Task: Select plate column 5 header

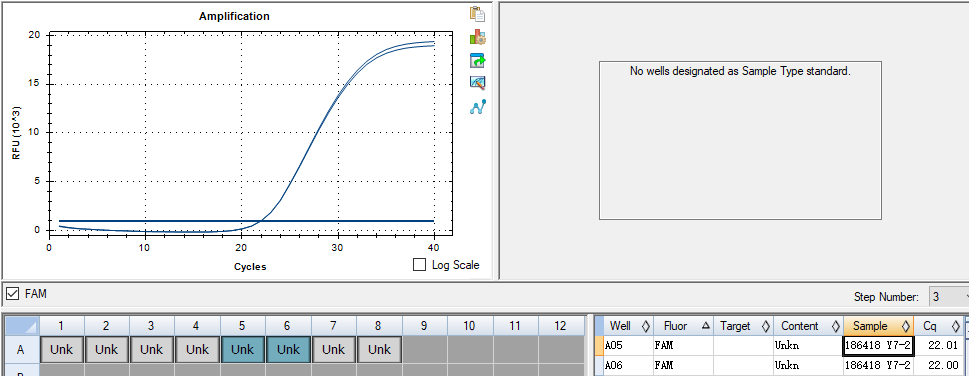Action: point(243,325)
